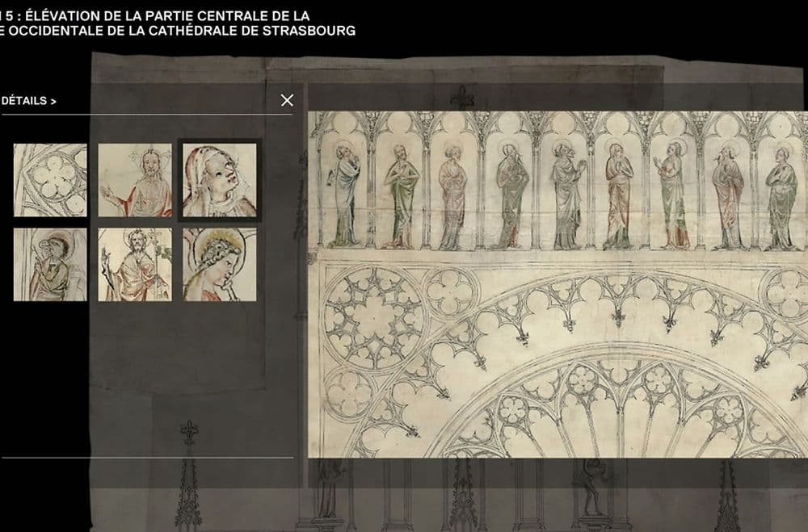Click the title text ending "CATHÉDRALE DE STRASBOURG"
Image resolution: width=808 pixels, height=532 pixels.
[x=178, y=23]
